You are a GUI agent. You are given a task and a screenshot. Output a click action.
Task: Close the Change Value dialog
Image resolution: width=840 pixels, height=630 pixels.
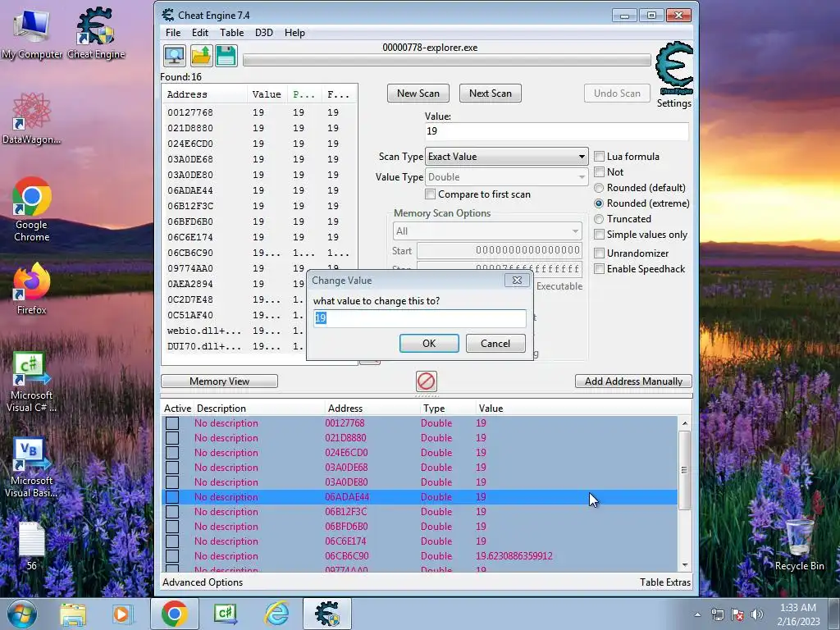tap(517, 281)
